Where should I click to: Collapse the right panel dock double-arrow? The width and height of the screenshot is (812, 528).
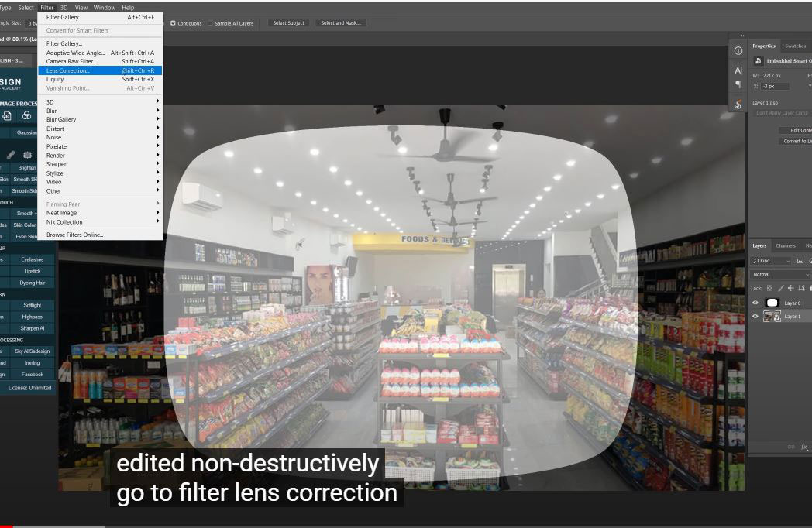coord(742,36)
